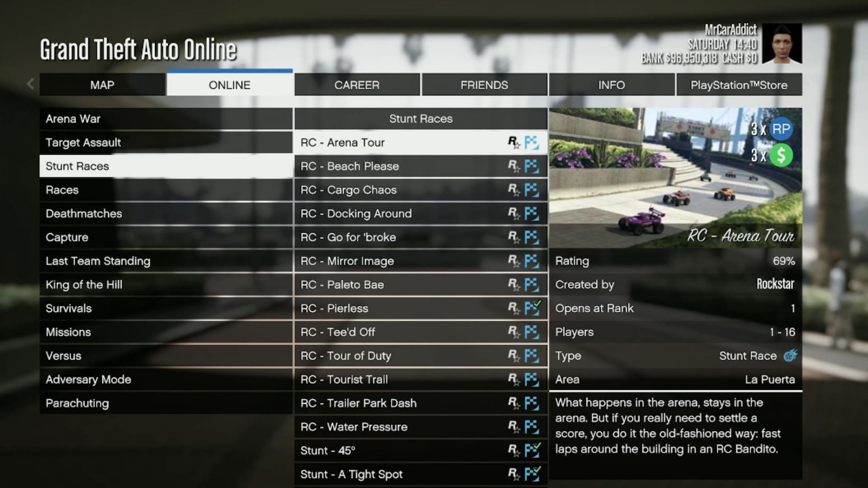The image size is (868, 488).
Task: Click the money bonus icon in preview panel
Action: pos(782,155)
